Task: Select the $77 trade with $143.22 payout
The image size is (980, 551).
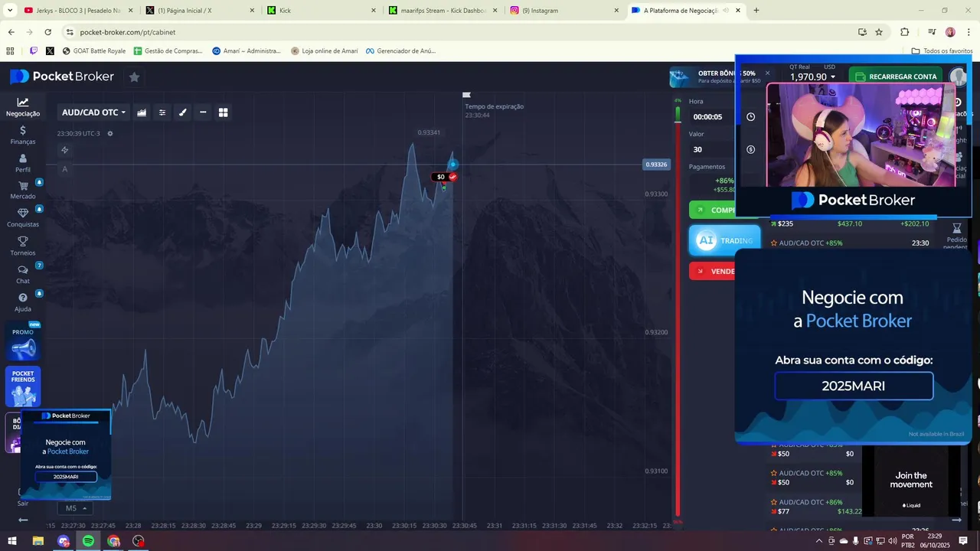Action: (816, 507)
